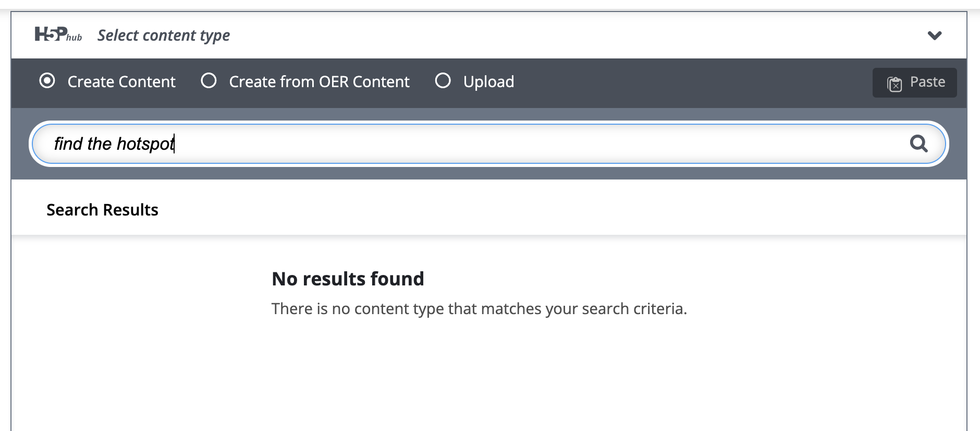Select the Upload radio button
The image size is (980, 431).
443,81
